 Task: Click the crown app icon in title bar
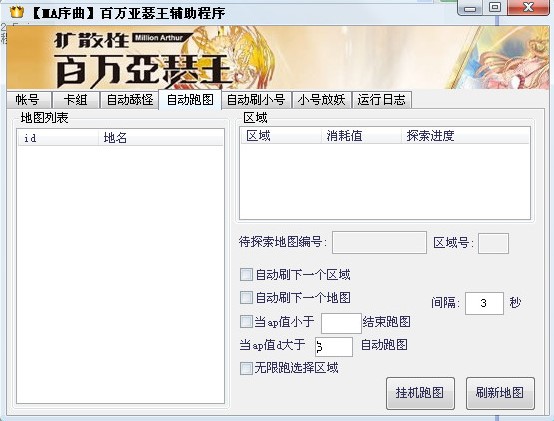click(x=17, y=12)
